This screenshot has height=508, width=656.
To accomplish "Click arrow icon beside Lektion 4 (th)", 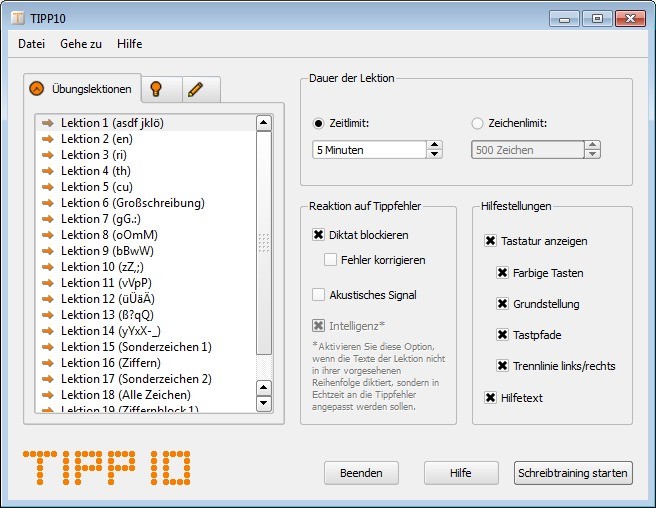I will pyautogui.click(x=48, y=171).
